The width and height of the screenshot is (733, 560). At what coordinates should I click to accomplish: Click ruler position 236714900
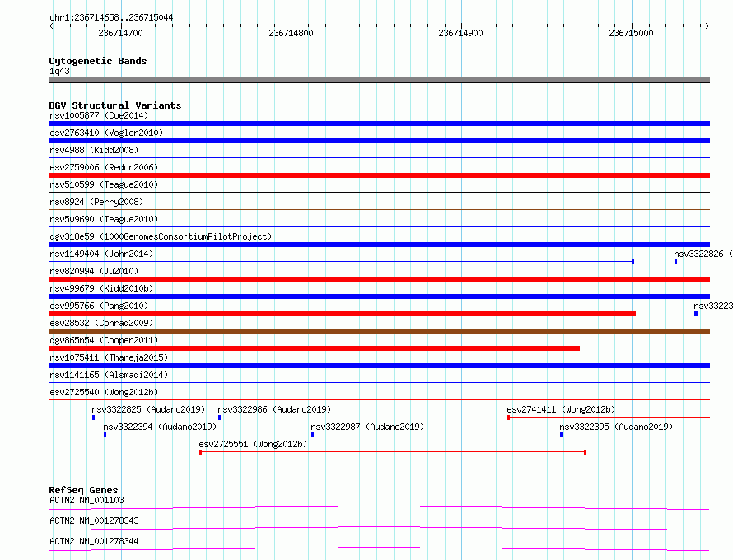tap(460, 33)
